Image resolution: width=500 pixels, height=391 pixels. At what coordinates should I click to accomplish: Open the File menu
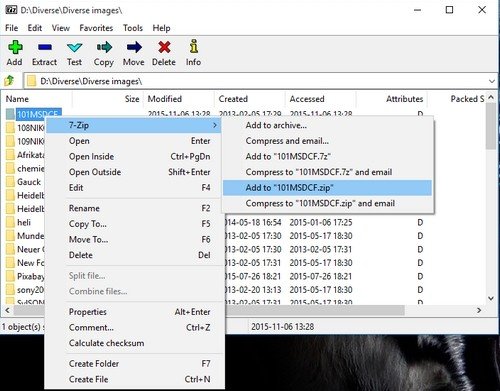(12, 28)
